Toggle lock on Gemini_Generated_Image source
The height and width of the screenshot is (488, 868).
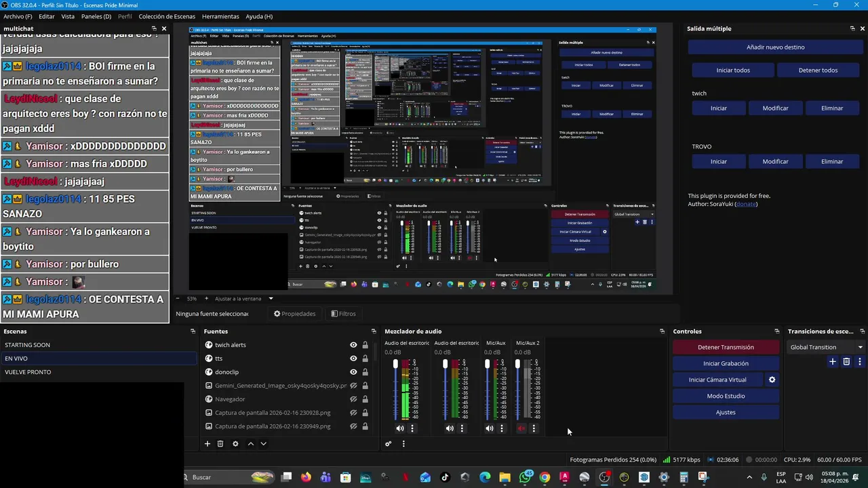(365, 386)
